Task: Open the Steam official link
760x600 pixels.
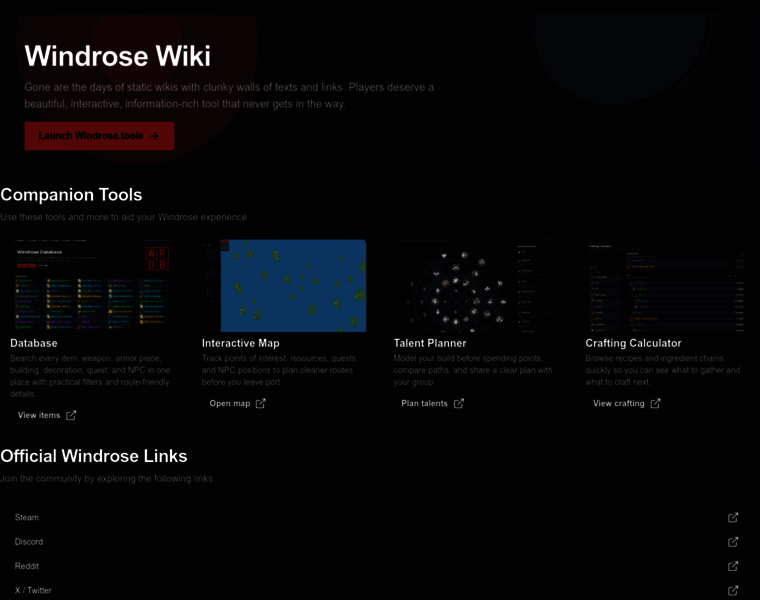Action: (376, 518)
